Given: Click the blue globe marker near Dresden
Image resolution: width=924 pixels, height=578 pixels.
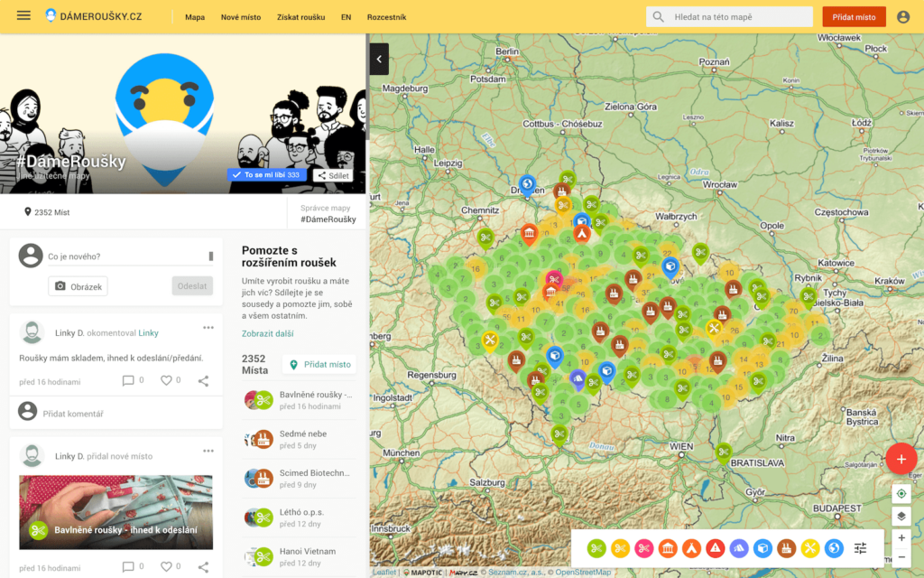Looking at the screenshot, I should point(527,184).
